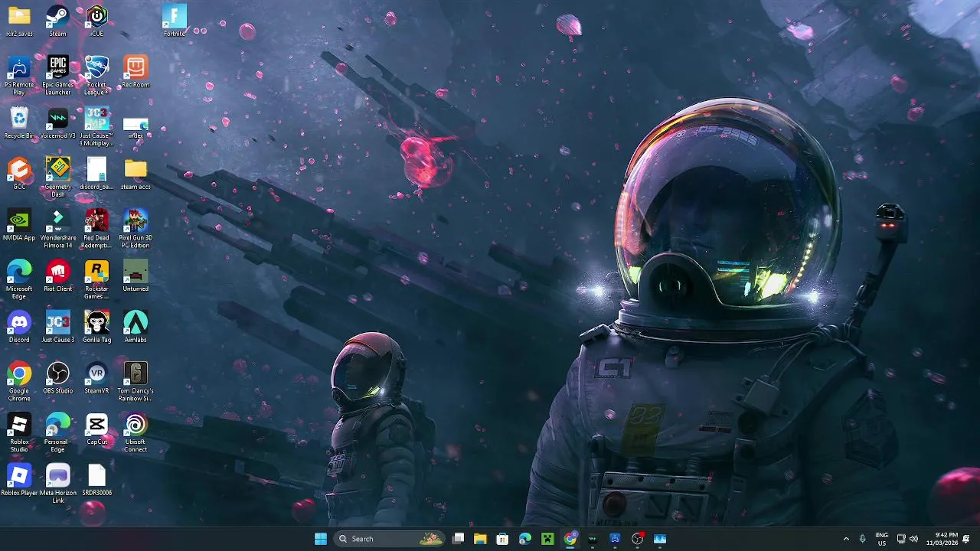The width and height of the screenshot is (980, 551).
Task: Switch to Chrome in the taskbar
Action: pyautogui.click(x=570, y=539)
